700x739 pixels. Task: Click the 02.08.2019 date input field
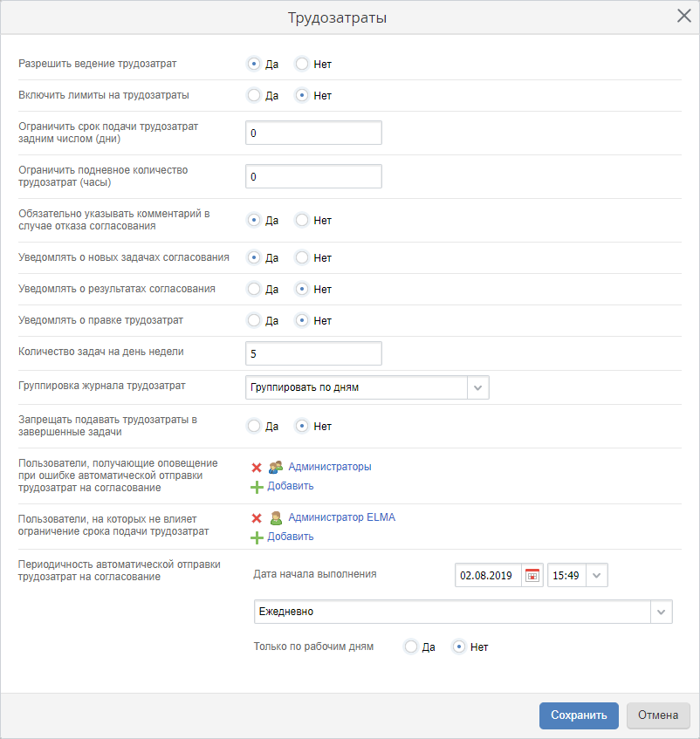(488, 576)
